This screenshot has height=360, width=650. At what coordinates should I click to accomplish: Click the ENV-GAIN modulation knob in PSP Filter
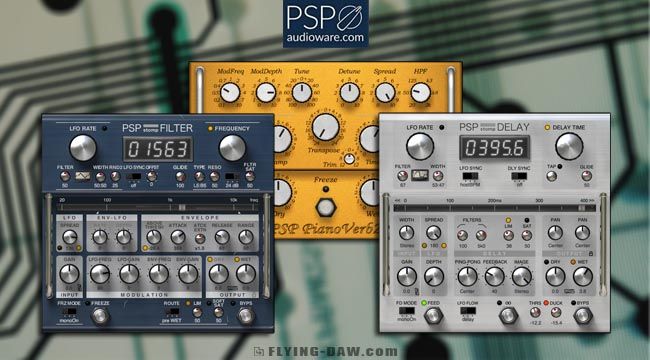[188, 274]
